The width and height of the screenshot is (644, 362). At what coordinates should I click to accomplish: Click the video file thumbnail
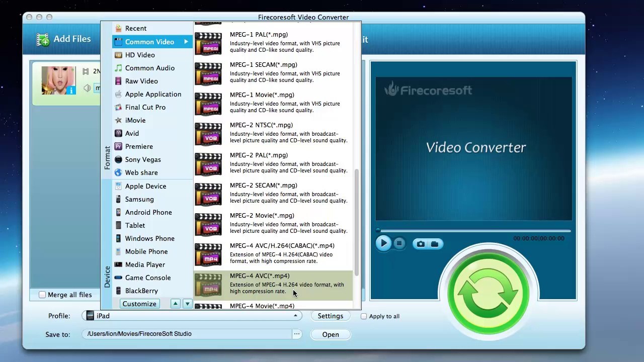[58, 80]
